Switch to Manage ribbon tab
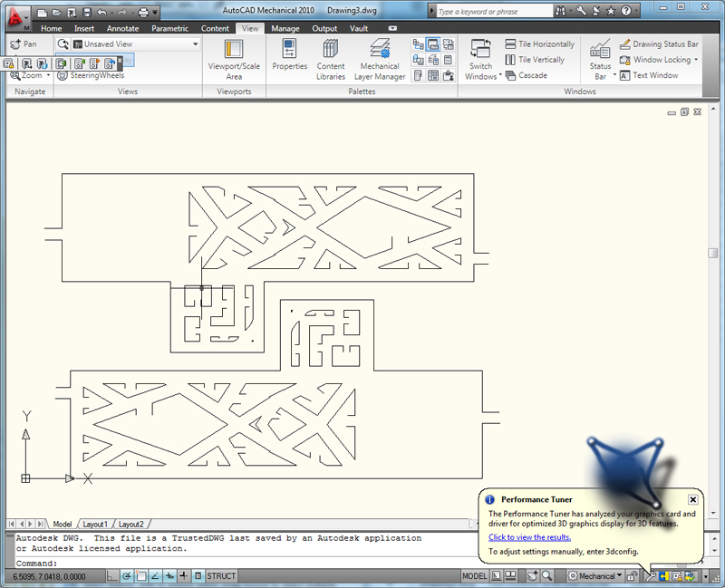 tap(285, 28)
